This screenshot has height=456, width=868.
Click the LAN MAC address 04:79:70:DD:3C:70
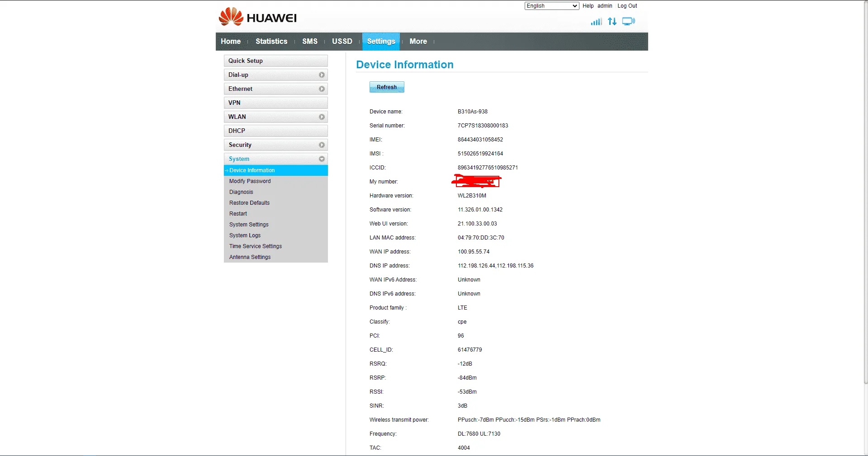point(481,238)
